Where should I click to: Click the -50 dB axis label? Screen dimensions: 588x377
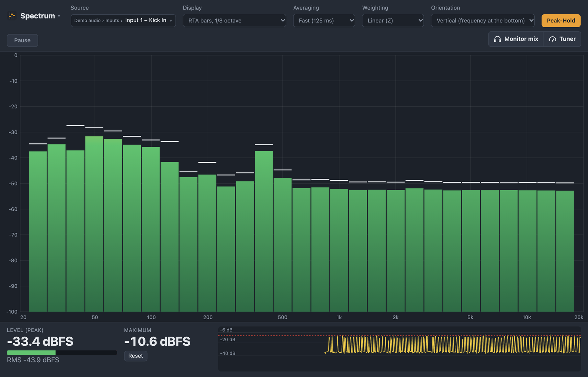pyautogui.click(x=13, y=184)
